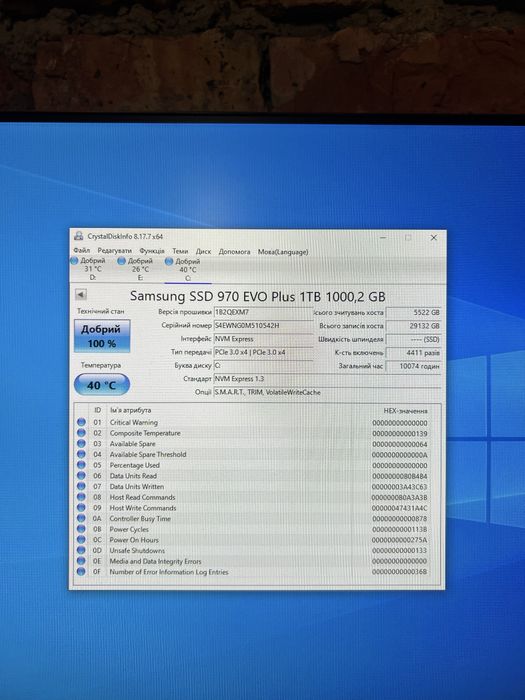The width and height of the screenshot is (525, 700).
Task: Select the Data Units Written attribute row
Action: (253, 487)
